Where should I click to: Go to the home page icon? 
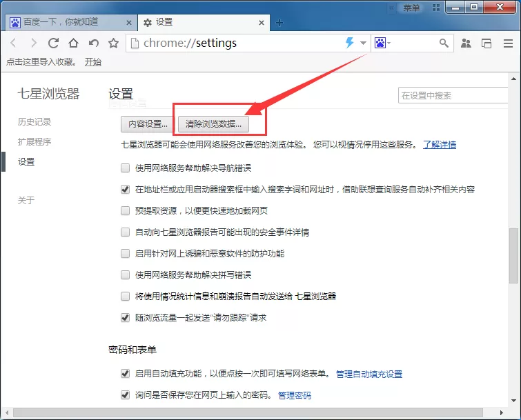[x=73, y=43]
